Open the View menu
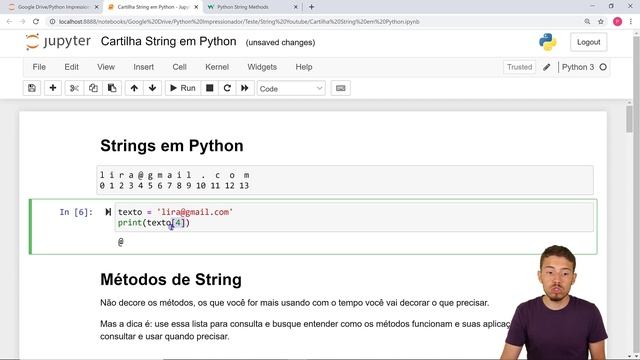The width and height of the screenshot is (640, 360). pos(106,67)
